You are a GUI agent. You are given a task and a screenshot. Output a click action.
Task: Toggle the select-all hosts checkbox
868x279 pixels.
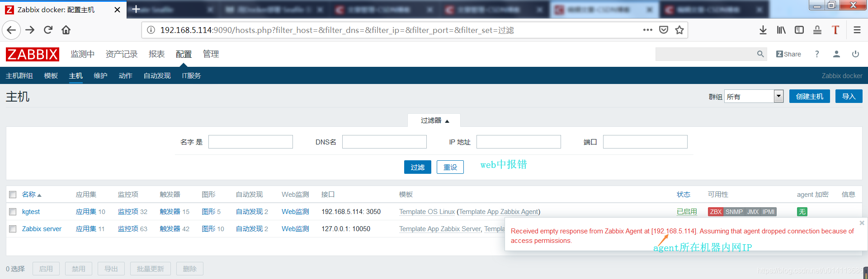point(13,195)
